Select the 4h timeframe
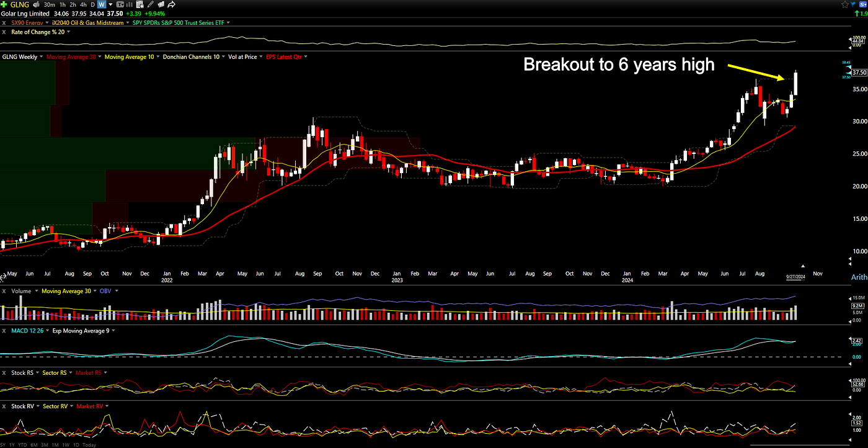The image size is (868, 448). pyautogui.click(x=83, y=4)
